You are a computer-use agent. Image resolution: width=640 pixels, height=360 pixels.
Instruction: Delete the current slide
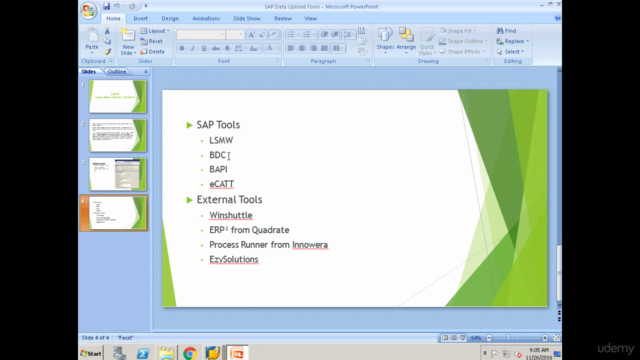coord(152,52)
